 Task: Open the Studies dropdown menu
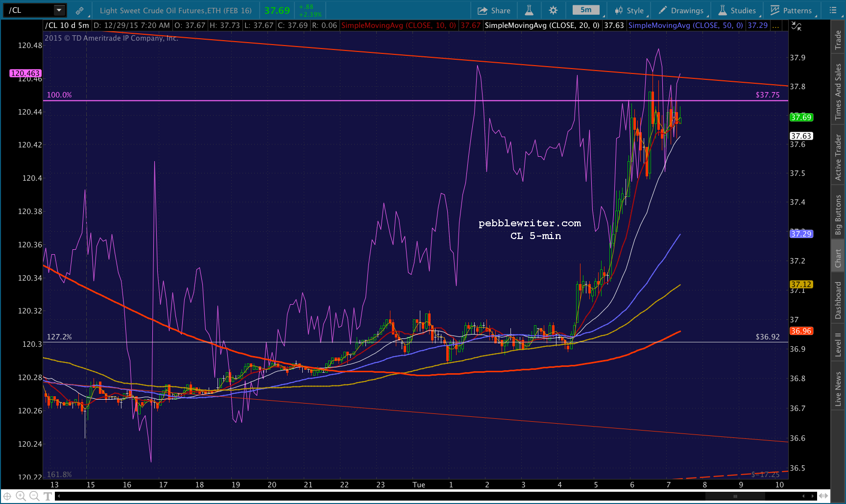[x=737, y=10]
